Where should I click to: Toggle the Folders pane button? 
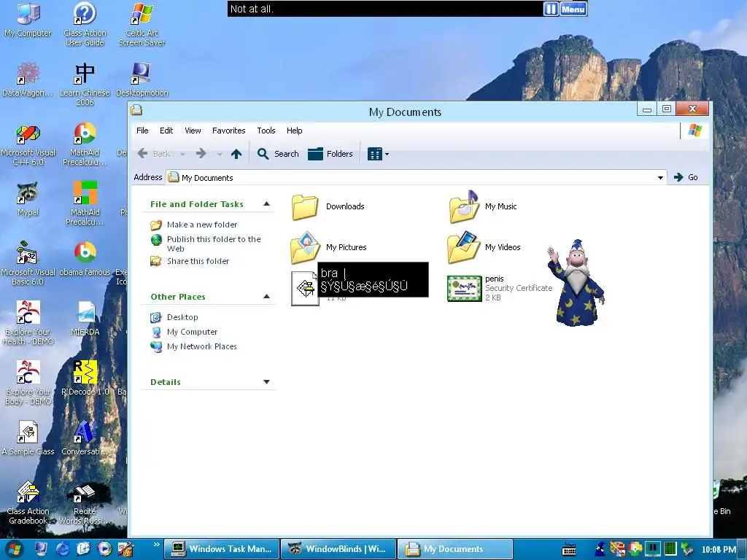pos(330,154)
